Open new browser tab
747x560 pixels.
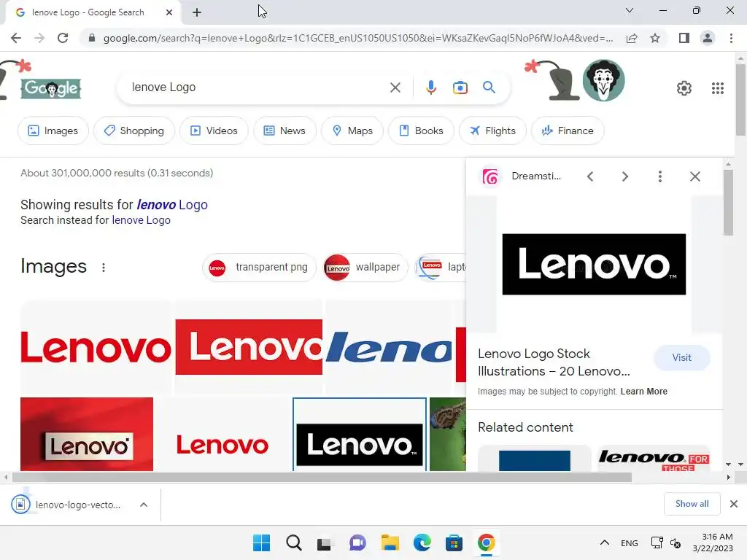point(197,12)
